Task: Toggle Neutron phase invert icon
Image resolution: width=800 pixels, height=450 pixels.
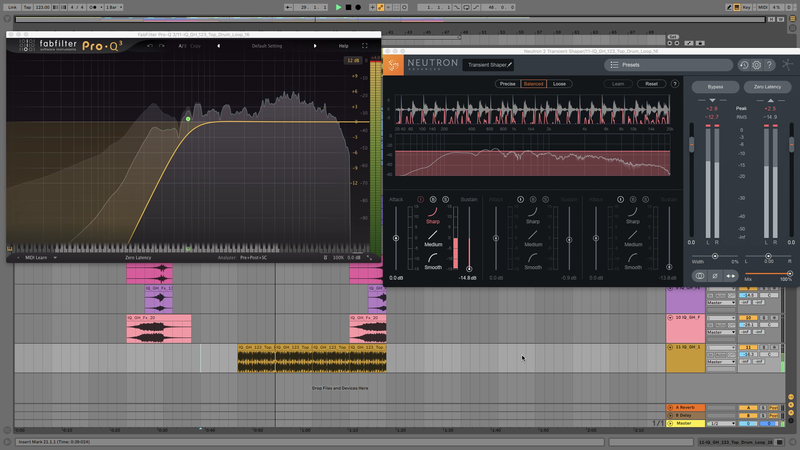Action: (x=715, y=276)
